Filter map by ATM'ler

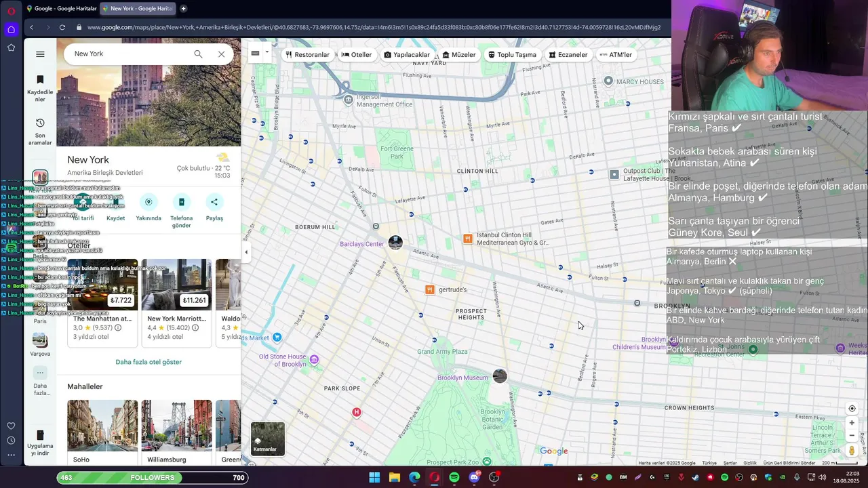[x=616, y=55]
